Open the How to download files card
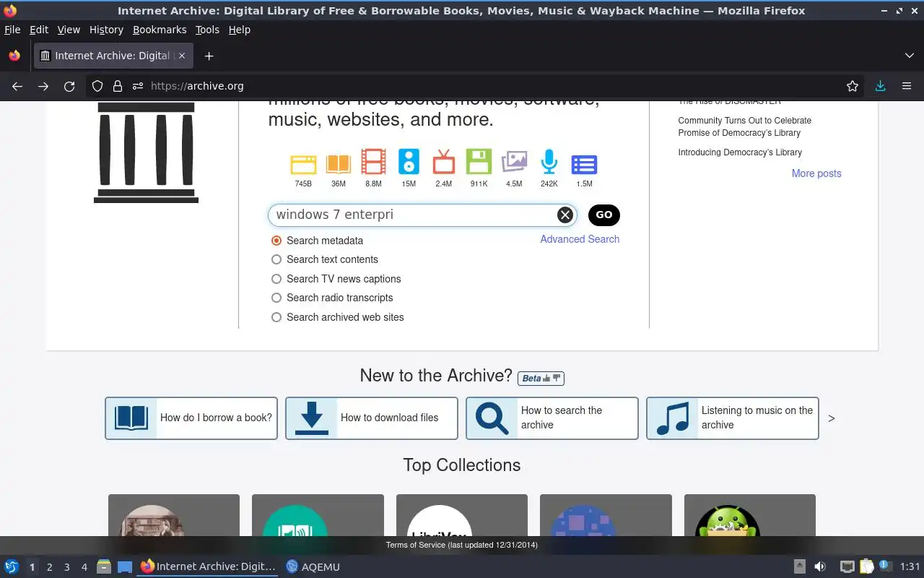 tap(372, 418)
